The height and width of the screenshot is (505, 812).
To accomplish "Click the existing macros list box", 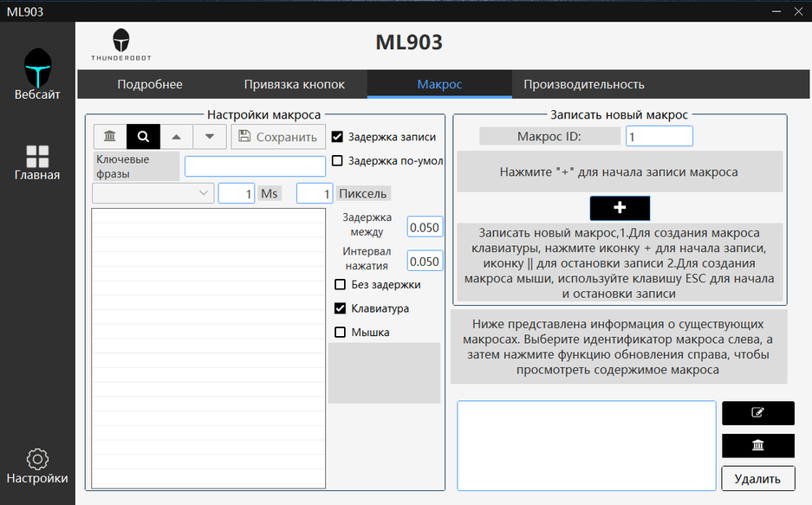I will coord(587,445).
